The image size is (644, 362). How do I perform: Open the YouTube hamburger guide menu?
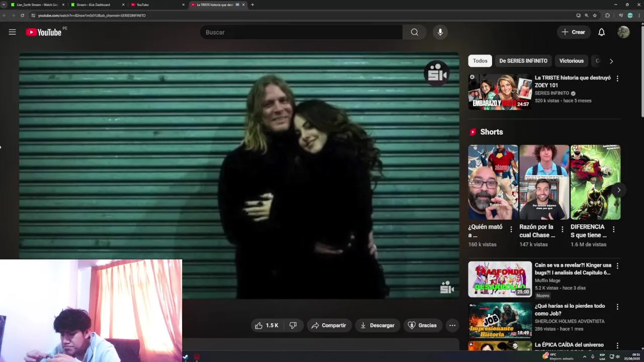tap(12, 32)
